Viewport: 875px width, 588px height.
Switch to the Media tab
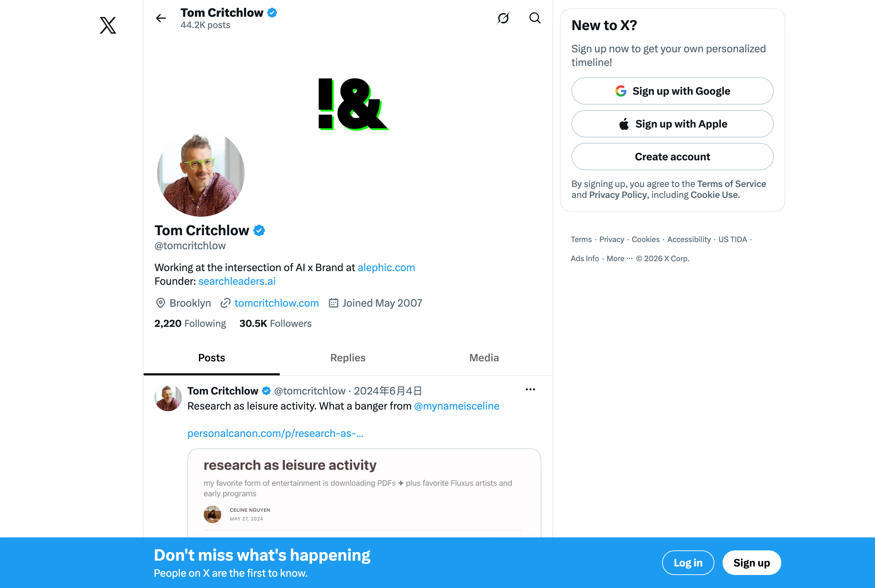pyautogui.click(x=484, y=358)
